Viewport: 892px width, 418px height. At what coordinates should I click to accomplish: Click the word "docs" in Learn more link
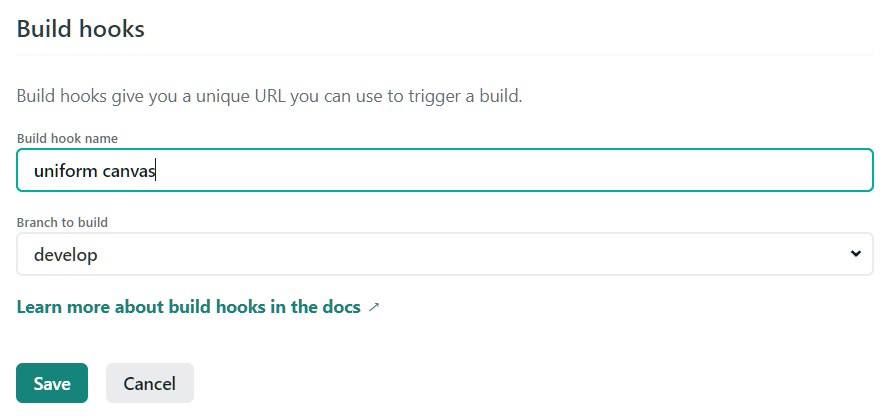coord(339,307)
